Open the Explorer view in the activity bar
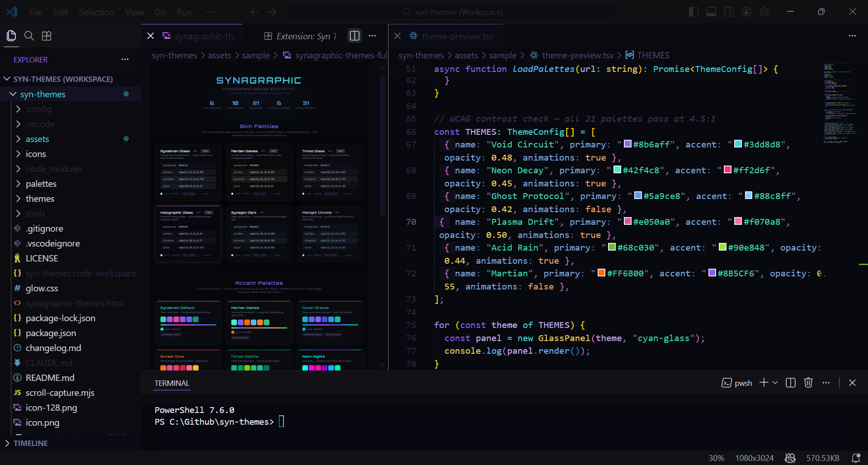 click(x=11, y=36)
